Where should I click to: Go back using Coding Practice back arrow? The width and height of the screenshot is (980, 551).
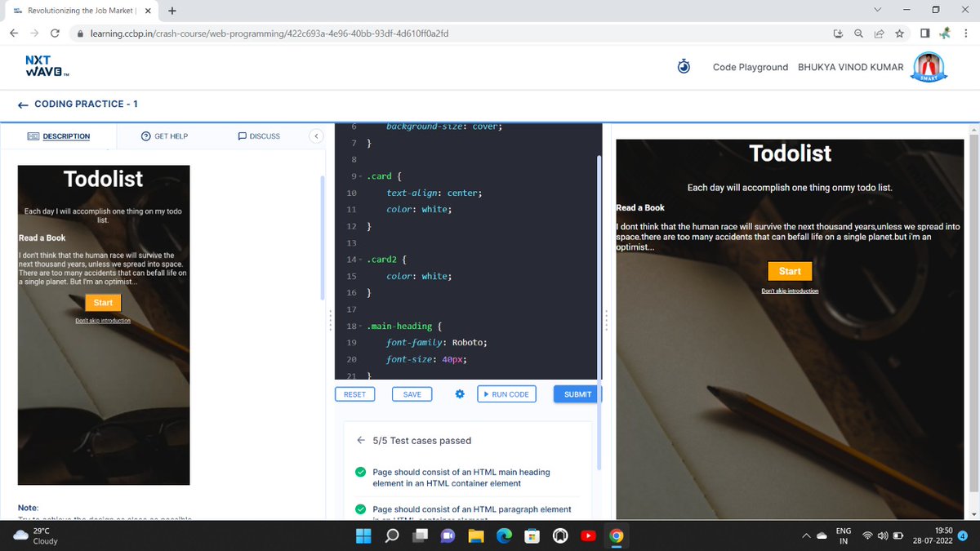pyautogui.click(x=24, y=104)
